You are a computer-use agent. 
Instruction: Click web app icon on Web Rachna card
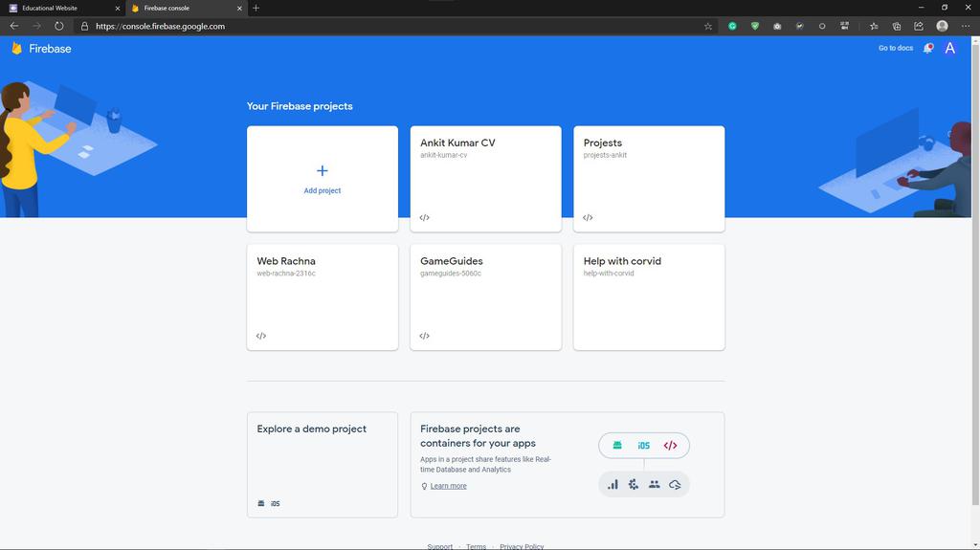261,336
